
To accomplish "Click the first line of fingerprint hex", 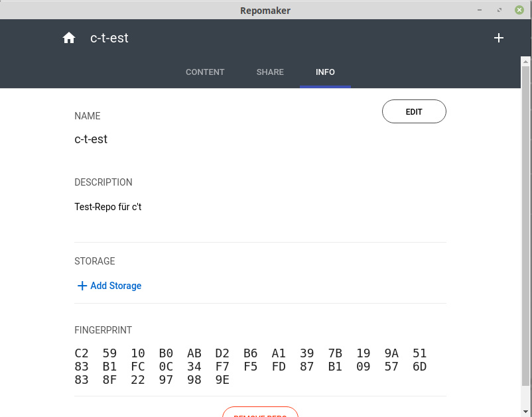I will 251,353.
